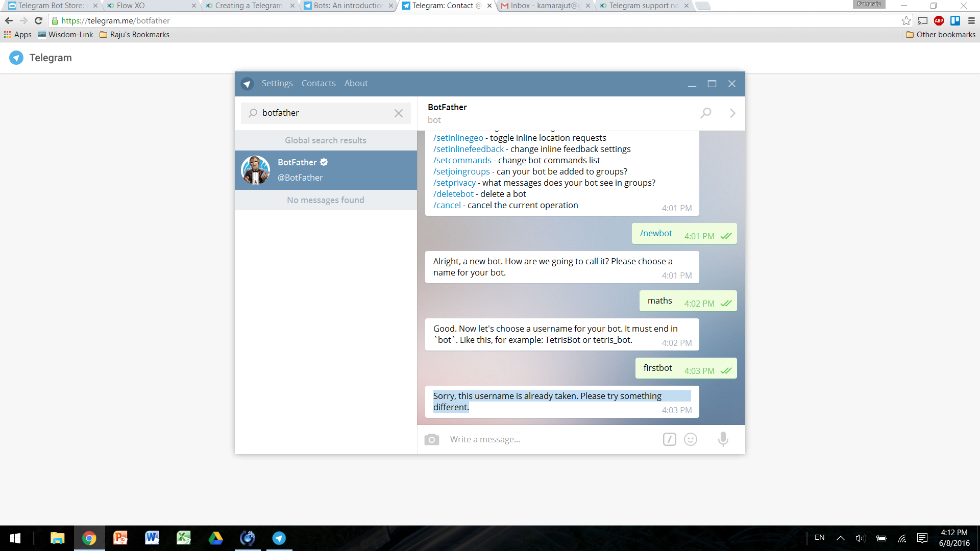This screenshot has width=980, height=551.
Task: Click the Write a message field
Action: click(x=551, y=439)
